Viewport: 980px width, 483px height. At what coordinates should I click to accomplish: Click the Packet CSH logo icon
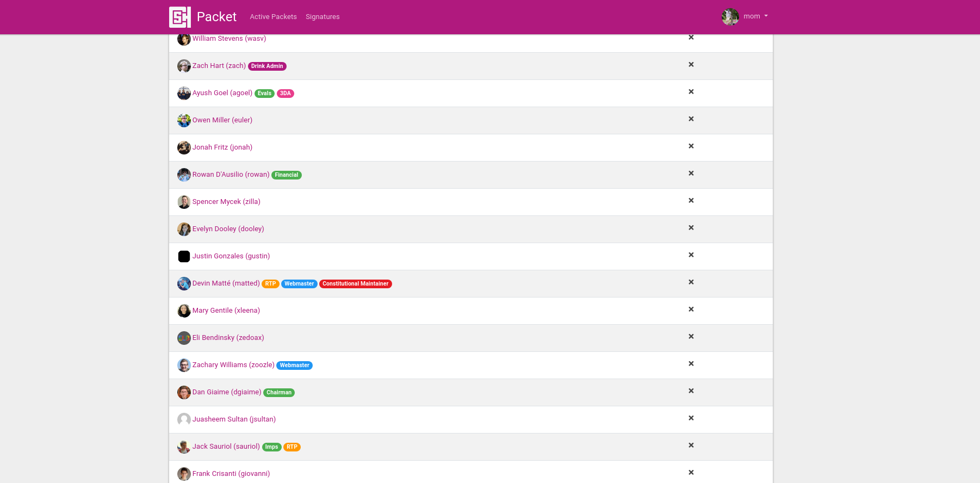180,17
